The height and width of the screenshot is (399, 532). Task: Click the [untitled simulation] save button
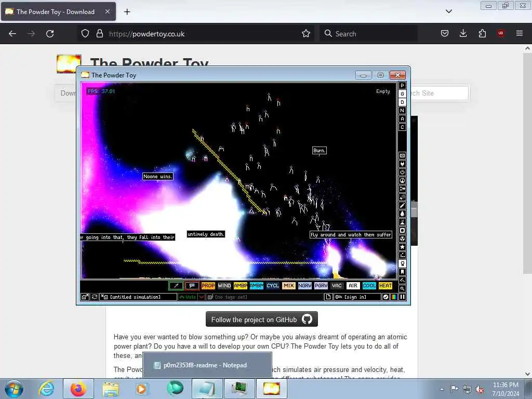point(138,297)
